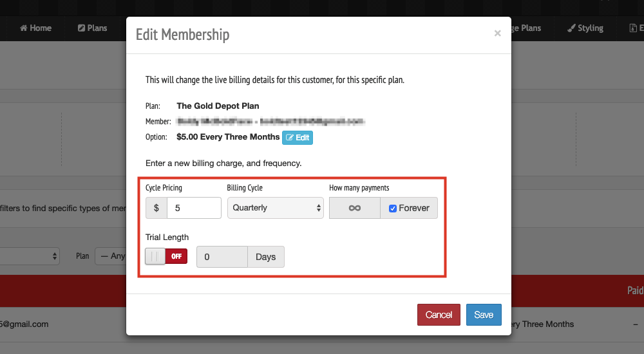Open the Billing Cycle Quarterly dropdown
Image resolution: width=644 pixels, height=354 pixels.
(x=276, y=208)
